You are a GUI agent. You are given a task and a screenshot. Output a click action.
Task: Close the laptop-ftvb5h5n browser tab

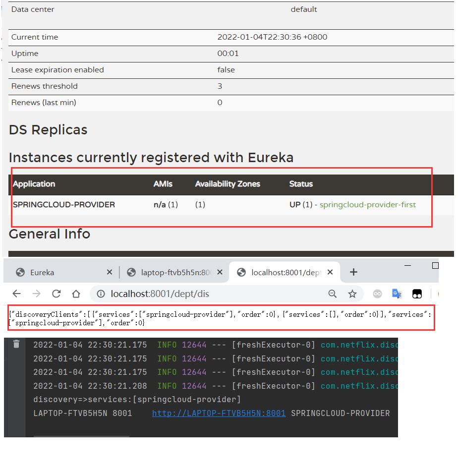[x=220, y=272]
